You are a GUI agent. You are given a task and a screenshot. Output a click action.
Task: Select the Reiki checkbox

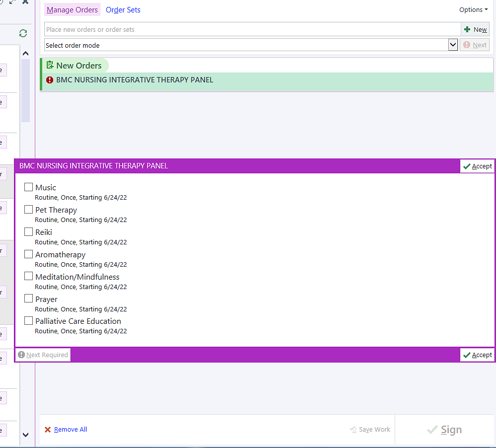[x=29, y=232]
